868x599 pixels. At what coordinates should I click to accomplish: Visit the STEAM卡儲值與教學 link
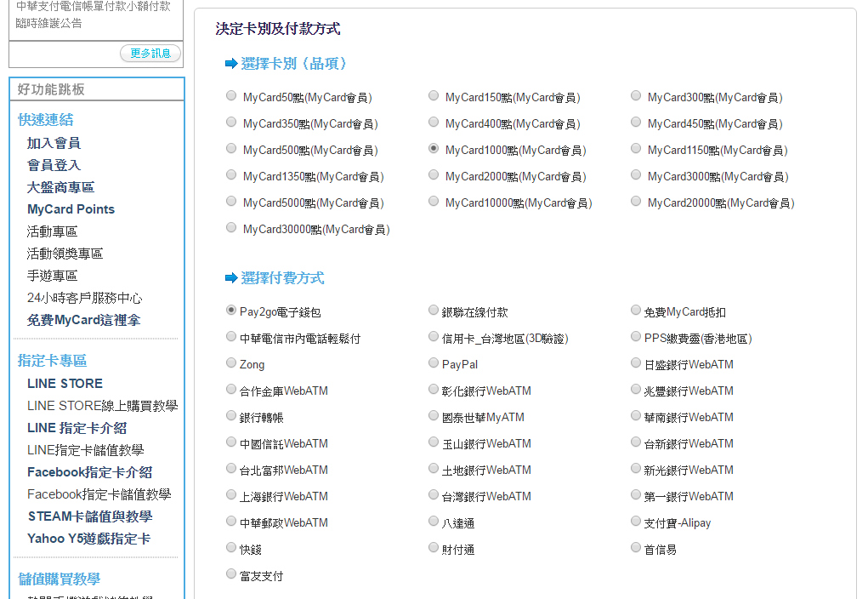90,516
